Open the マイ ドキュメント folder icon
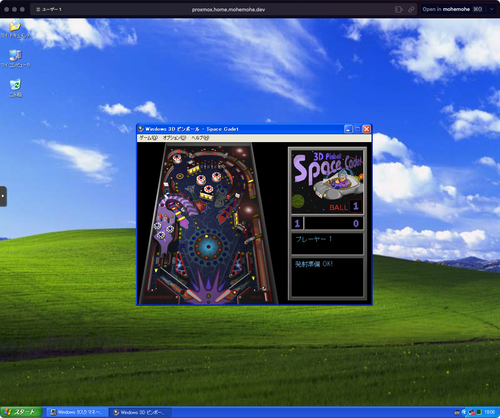This screenshot has width=500, height=418. pyautogui.click(x=15, y=27)
